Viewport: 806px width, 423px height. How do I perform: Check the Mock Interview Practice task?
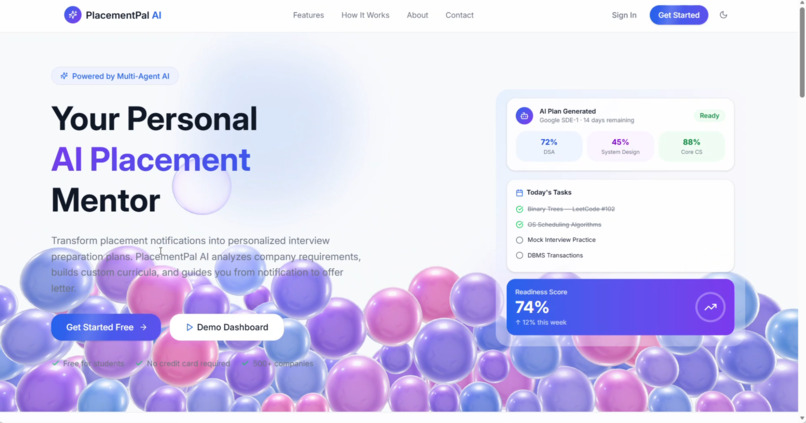[519, 240]
